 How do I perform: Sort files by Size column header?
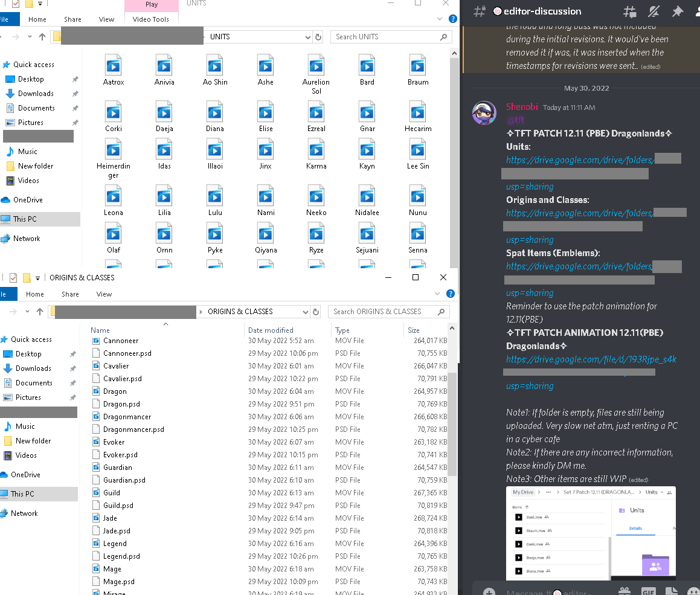[x=413, y=330]
